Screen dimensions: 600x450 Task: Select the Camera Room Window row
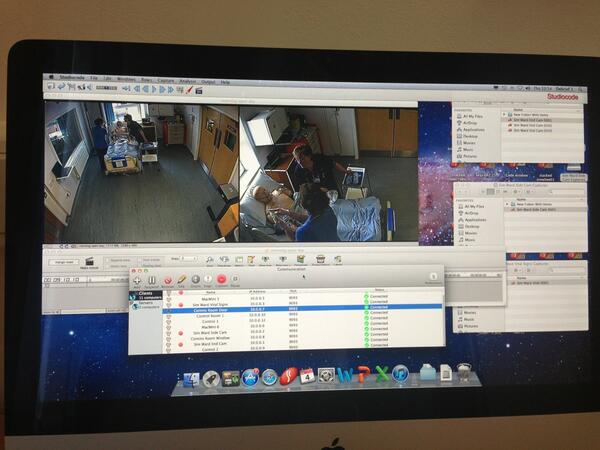tap(302, 338)
